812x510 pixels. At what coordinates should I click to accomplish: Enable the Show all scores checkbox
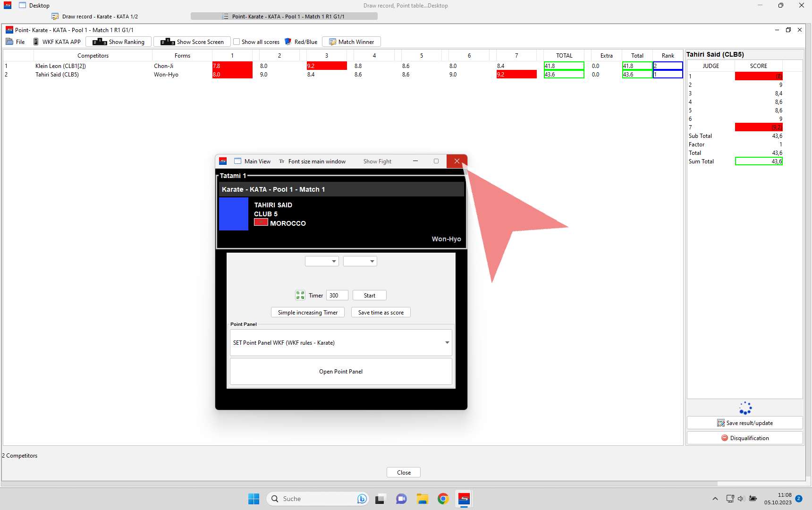click(x=237, y=42)
